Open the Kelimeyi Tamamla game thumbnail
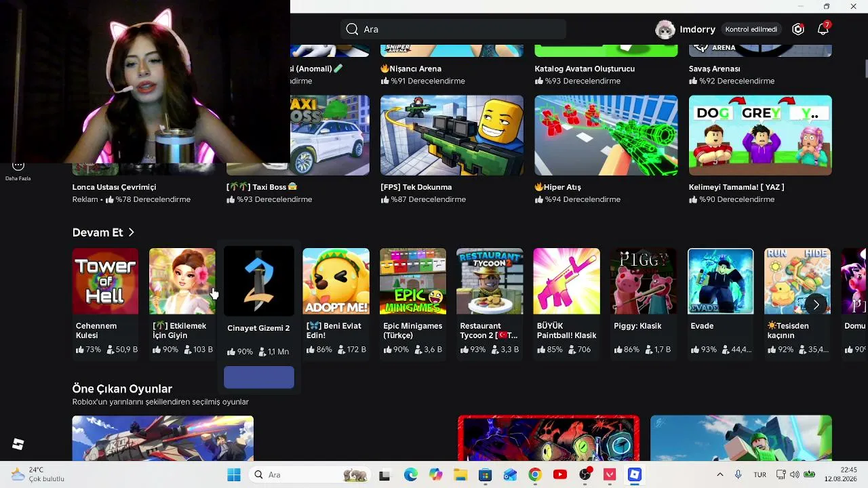Viewport: 868px width, 488px height. [760, 136]
